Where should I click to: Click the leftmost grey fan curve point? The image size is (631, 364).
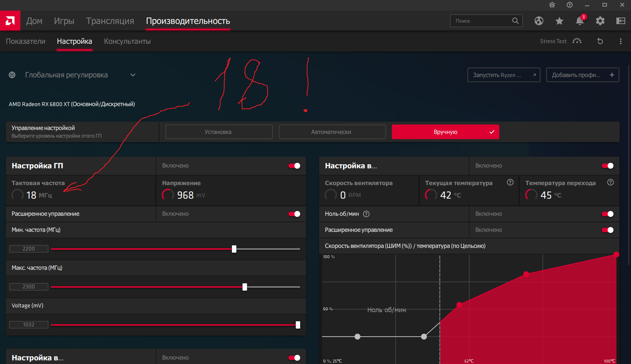tap(357, 337)
